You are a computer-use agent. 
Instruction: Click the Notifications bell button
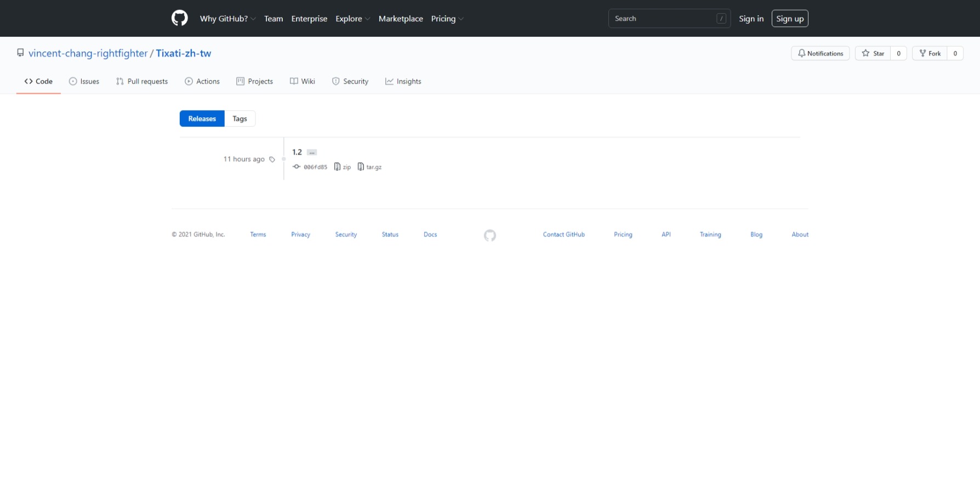(x=821, y=53)
